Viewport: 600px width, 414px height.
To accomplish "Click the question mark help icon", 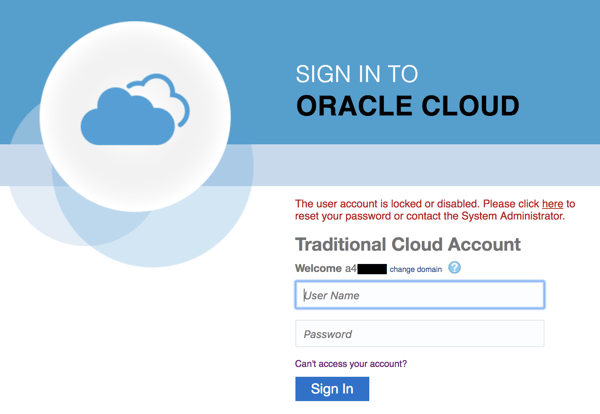I will click(455, 268).
